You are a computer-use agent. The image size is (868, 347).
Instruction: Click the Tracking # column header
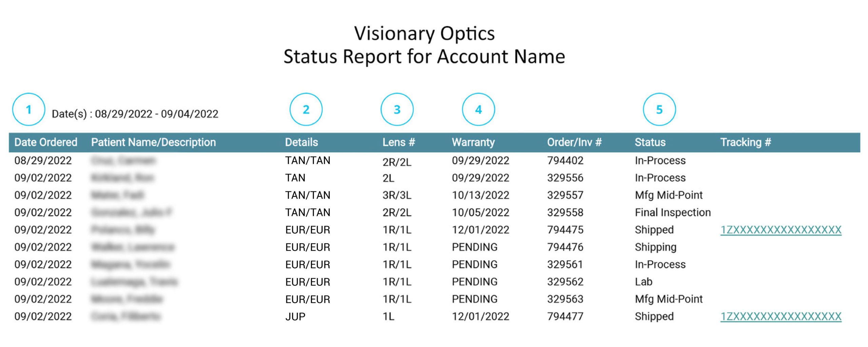746,142
